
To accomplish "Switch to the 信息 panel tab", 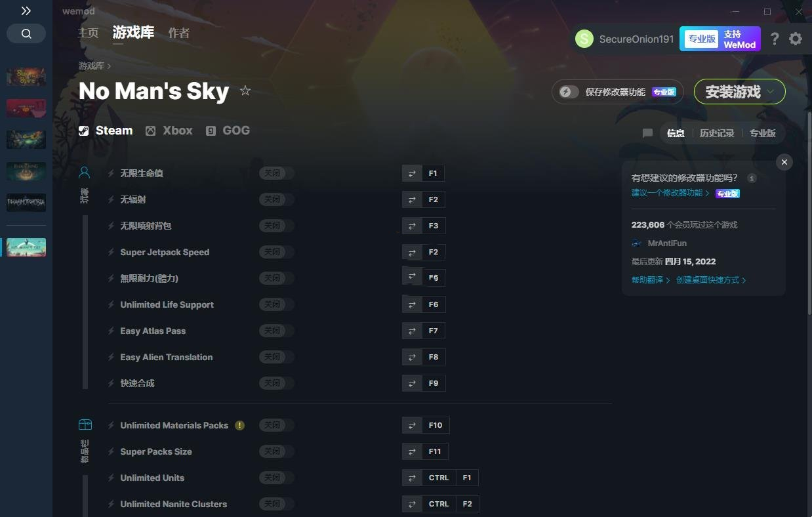I will point(676,133).
